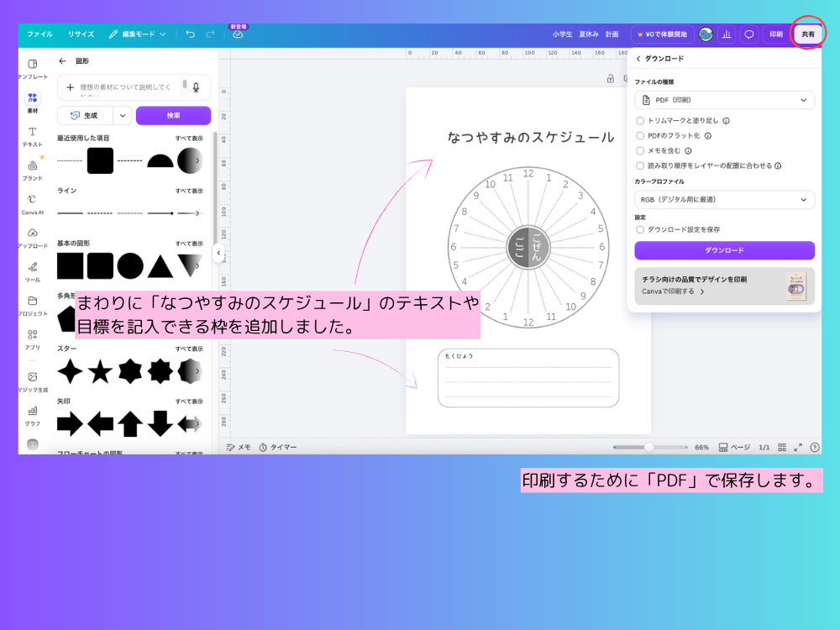This screenshot has height=630, width=840.
Task: Toggle 読み取り順序をレイヤーの配置に合わせる checkbox
Action: [639, 165]
